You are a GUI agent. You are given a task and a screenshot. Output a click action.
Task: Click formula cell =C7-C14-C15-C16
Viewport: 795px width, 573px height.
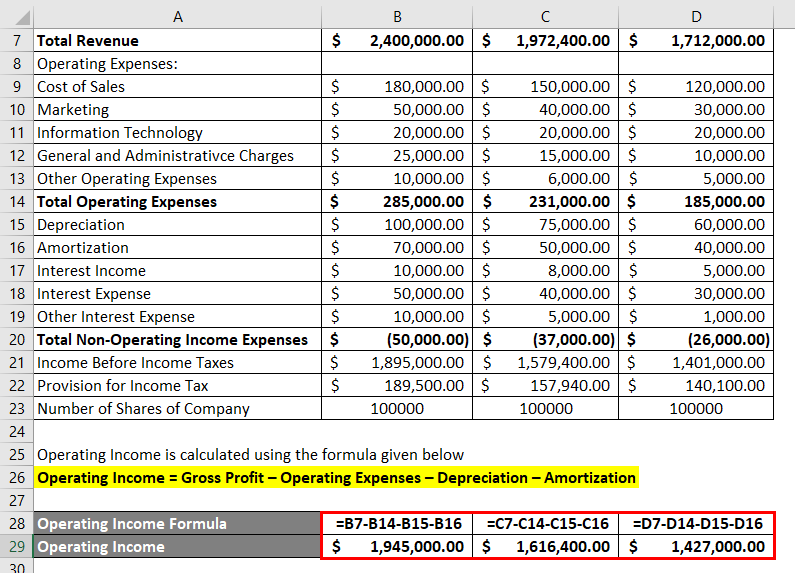(x=546, y=523)
